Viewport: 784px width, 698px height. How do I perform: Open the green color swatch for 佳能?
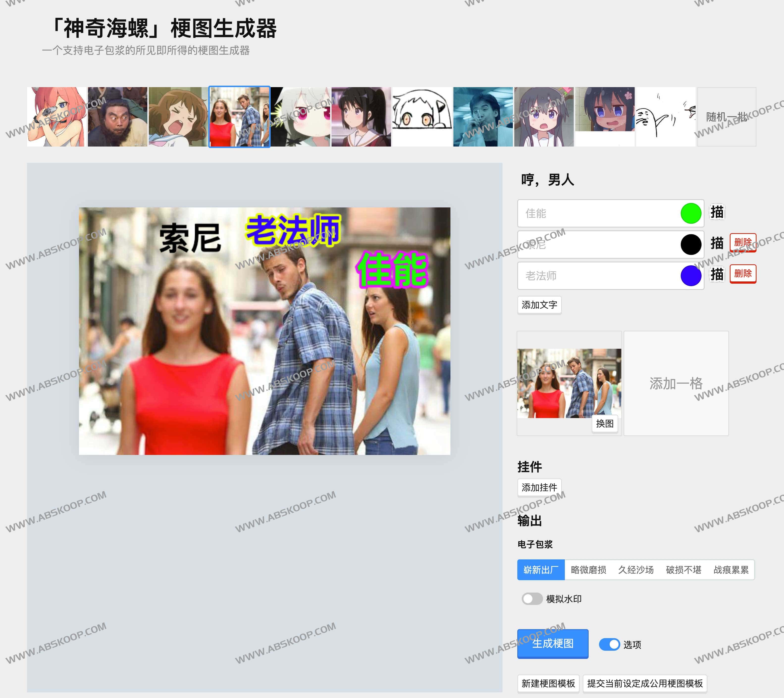(x=691, y=213)
